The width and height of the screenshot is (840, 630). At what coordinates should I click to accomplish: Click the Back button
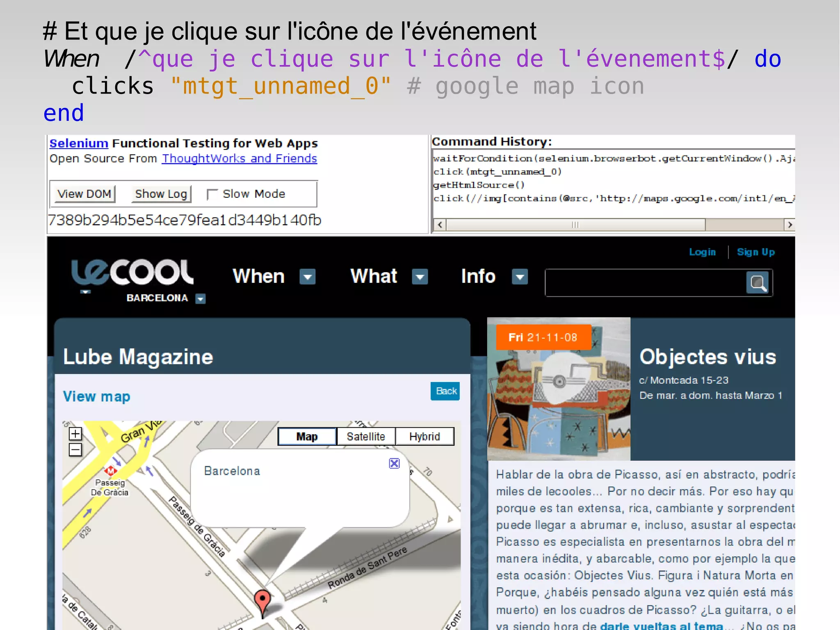coord(445,391)
